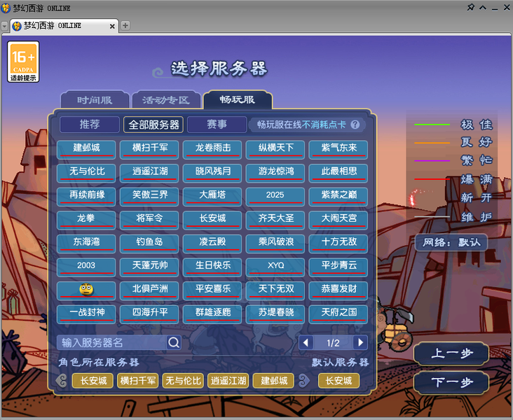Select the 十方无敌 server
This screenshot has width=513, height=420.
point(338,244)
